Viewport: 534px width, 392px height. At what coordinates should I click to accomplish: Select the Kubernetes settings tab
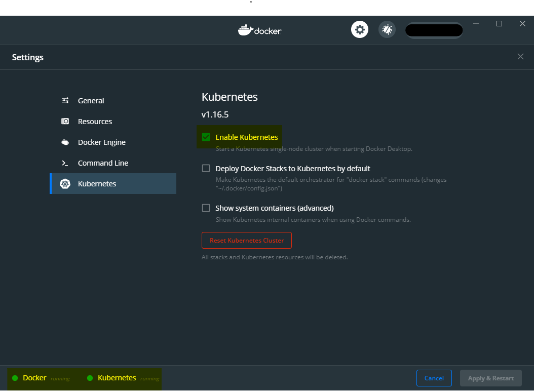[113, 183]
